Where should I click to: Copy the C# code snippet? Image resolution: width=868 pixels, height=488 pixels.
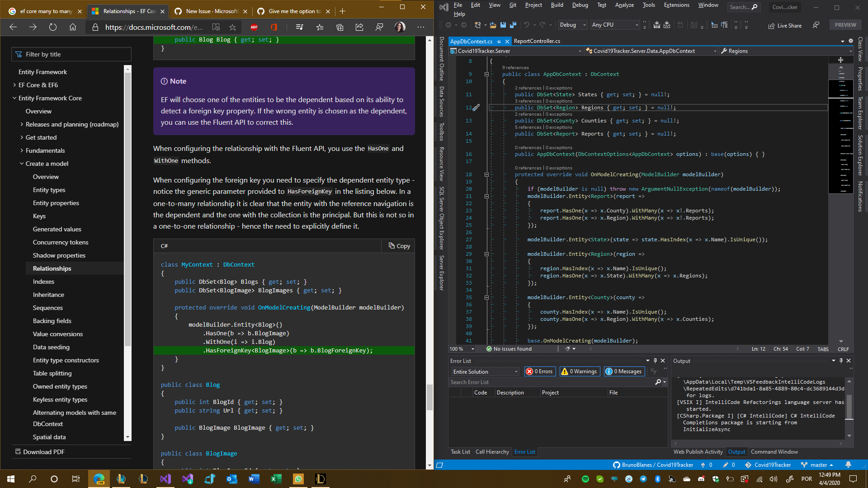pos(399,246)
